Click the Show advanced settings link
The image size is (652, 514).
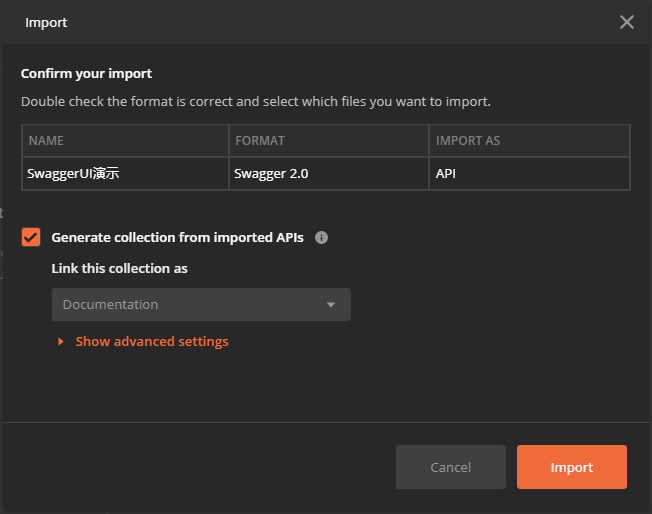[x=152, y=341]
